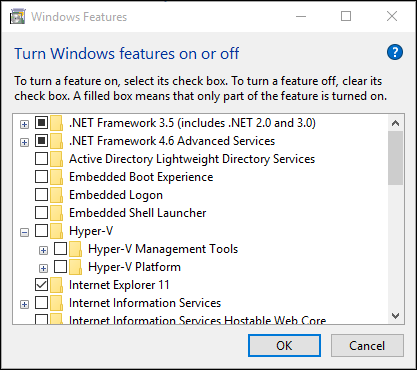Select the 'Internet Explorer 11' row text
This screenshot has height=370, width=417.
coord(119,285)
